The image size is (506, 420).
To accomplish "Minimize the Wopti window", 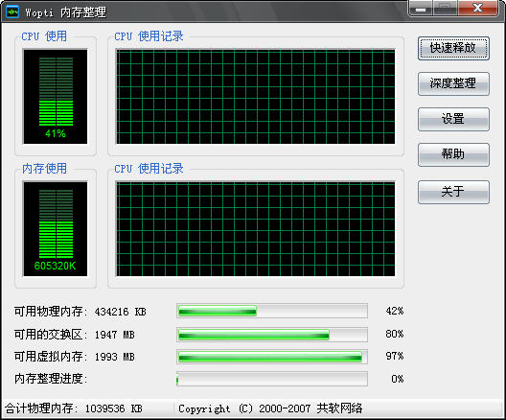I will coord(421,8).
